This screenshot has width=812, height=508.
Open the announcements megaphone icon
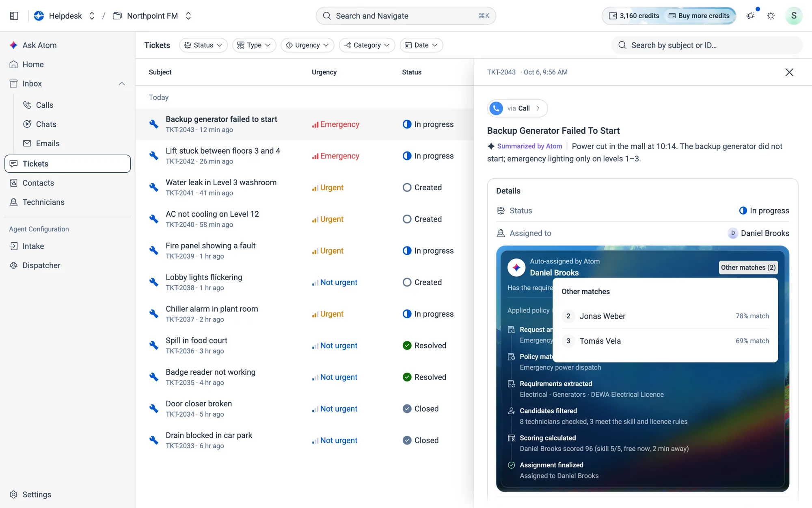click(751, 16)
